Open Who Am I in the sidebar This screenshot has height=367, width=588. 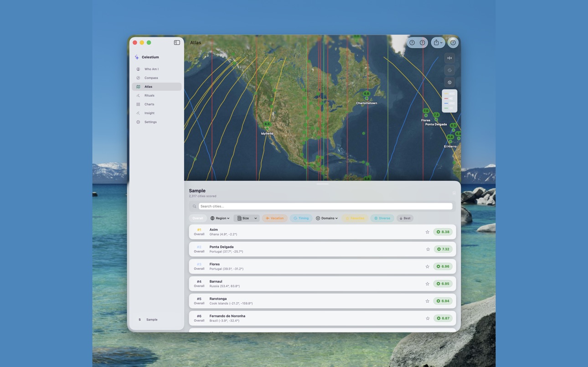156,69
